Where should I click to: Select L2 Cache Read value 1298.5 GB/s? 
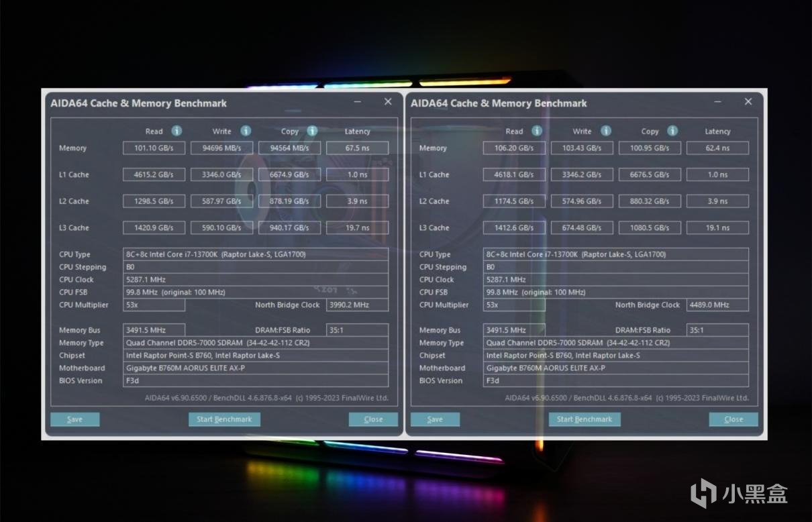[x=154, y=201]
